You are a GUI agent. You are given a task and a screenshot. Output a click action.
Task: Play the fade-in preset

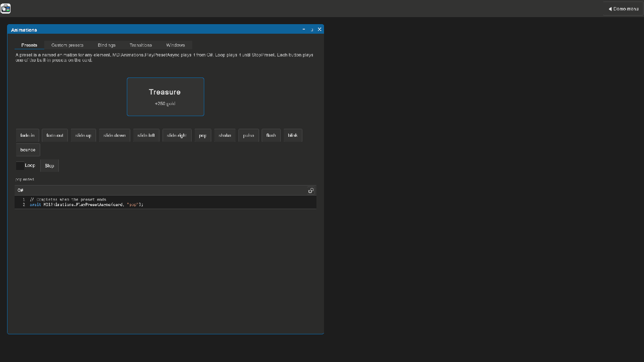tap(28, 135)
